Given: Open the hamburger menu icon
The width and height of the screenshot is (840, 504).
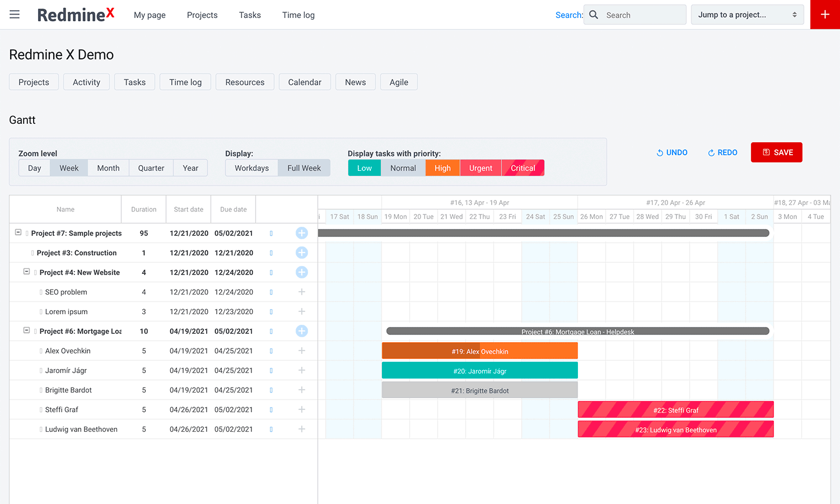Looking at the screenshot, I should tap(15, 15).
